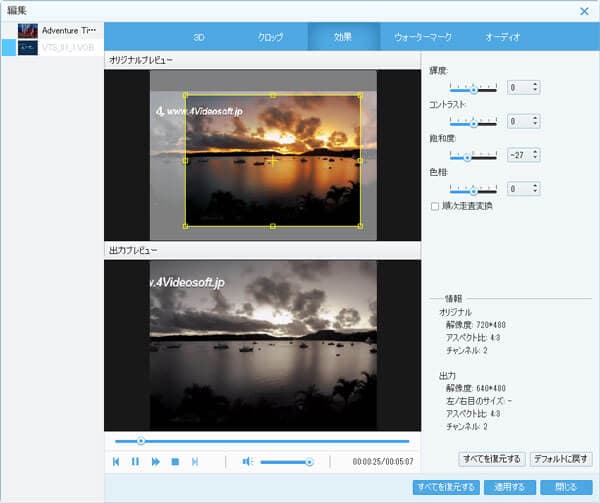Image resolution: width=600 pixels, height=503 pixels.
Task: Enable the 順次走査変換 deinterlacing checkbox
Action: pyautogui.click(x=433, y=206)
